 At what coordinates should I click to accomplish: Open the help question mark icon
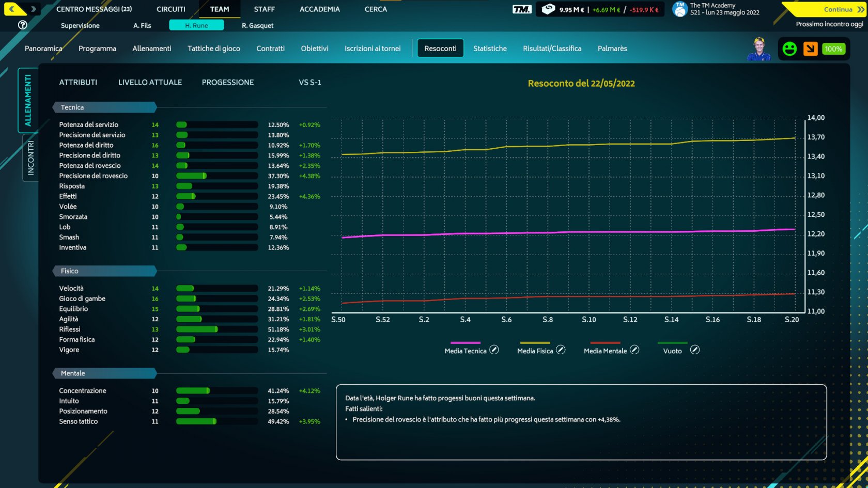click(x=22, y=25)
